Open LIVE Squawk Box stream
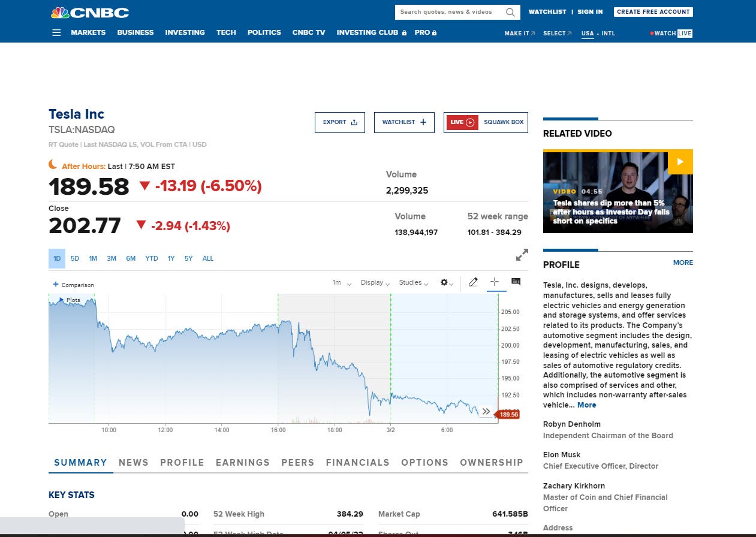Image resolution: width=756 pixels, height=537 pixels. [x=486, y=122]
